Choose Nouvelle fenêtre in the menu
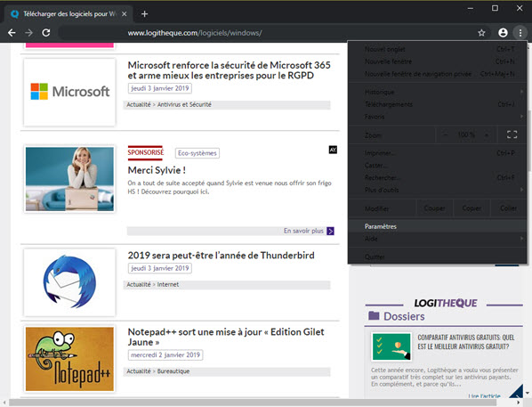The height and width of the screenshot is (407, 532). (438, 61)
